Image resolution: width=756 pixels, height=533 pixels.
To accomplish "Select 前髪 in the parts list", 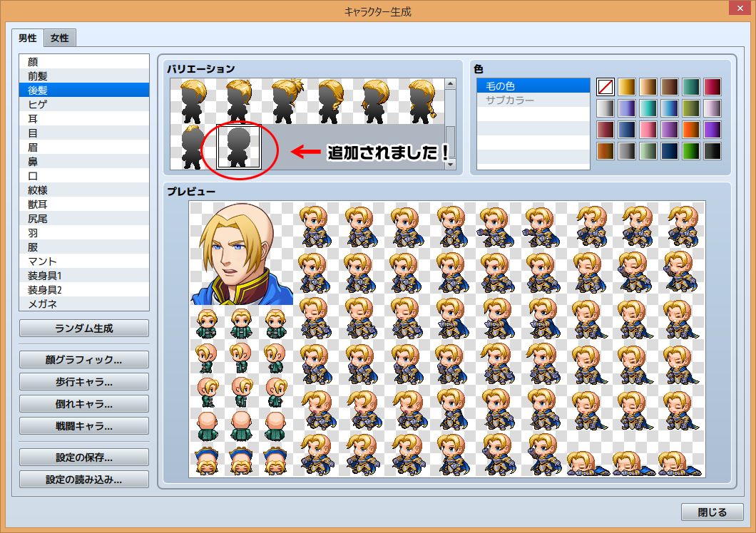I will click(x=84, y=76).
